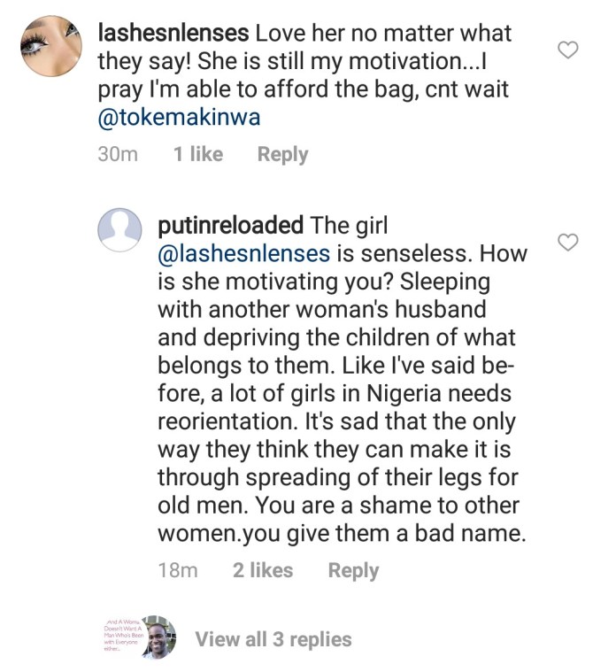The image size is (616, 672).
Task: Like the lashesnlenses comment with the heart
Action: click(570, 50)
